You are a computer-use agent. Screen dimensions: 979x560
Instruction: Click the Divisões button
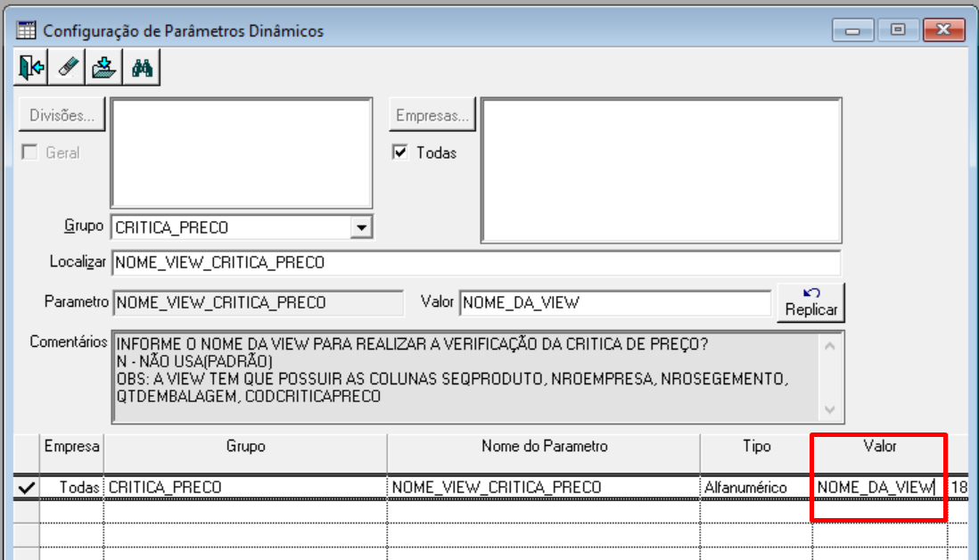[x=62, y=115]
